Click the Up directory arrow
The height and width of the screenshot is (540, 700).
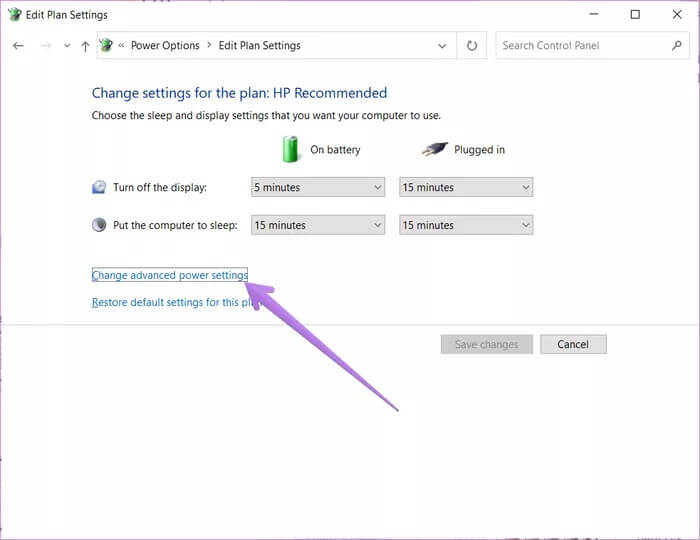tap(85, 46)
